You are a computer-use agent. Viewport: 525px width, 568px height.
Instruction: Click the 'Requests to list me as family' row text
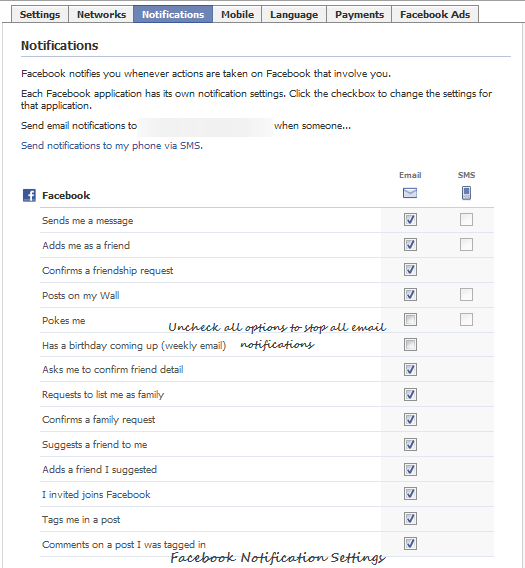pyautogui.click(x=103, y=395)
